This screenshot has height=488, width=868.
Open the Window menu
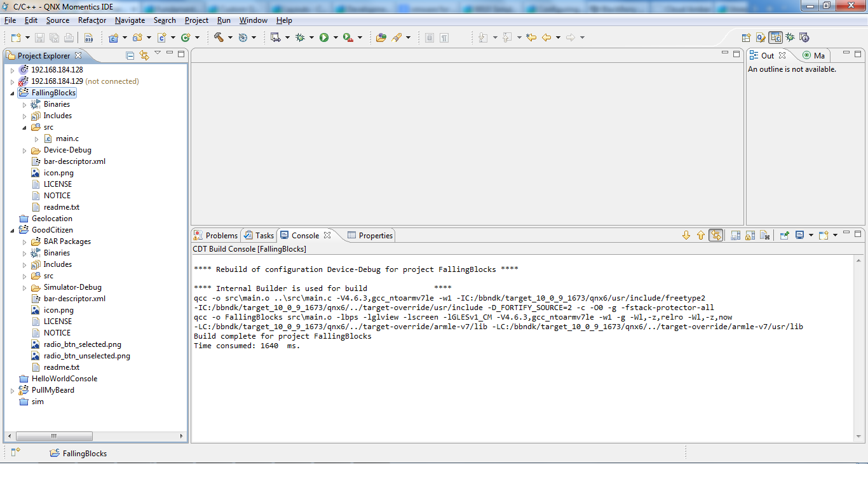coord(254,20)
